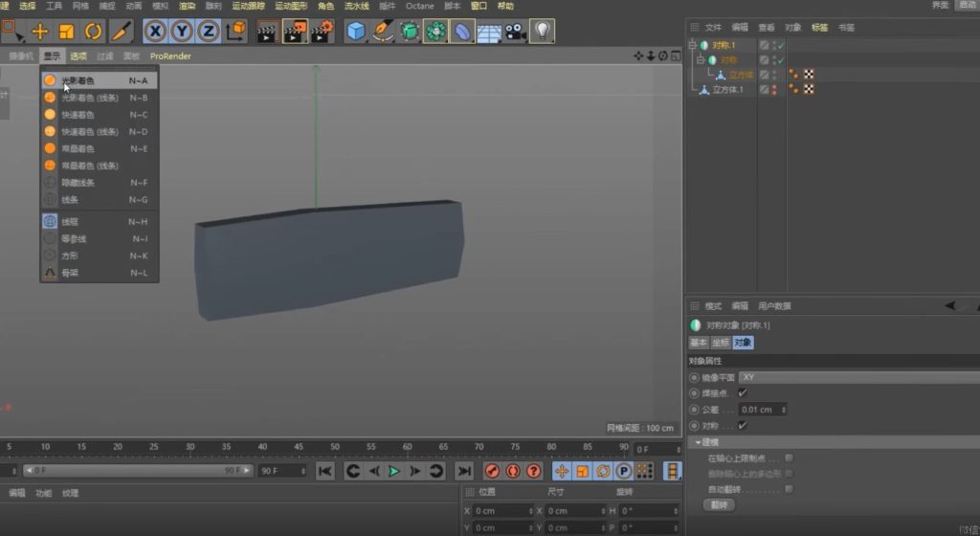The image size is (980, 536).
Task: Open the spline Pen tool
Action: [382, 32]
